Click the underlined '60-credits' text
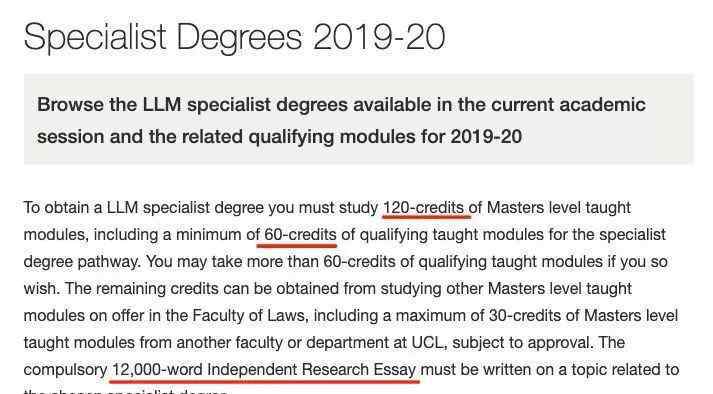 (300, 235)
